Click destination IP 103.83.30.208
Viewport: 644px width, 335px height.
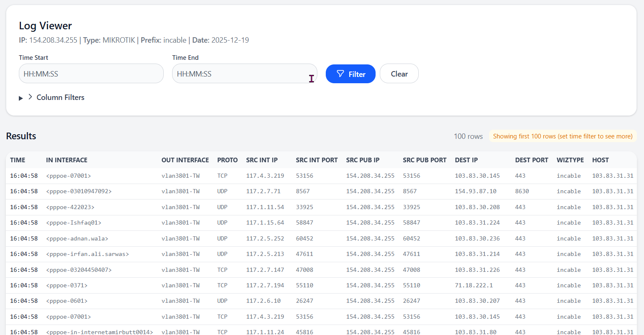click(477, 207)
